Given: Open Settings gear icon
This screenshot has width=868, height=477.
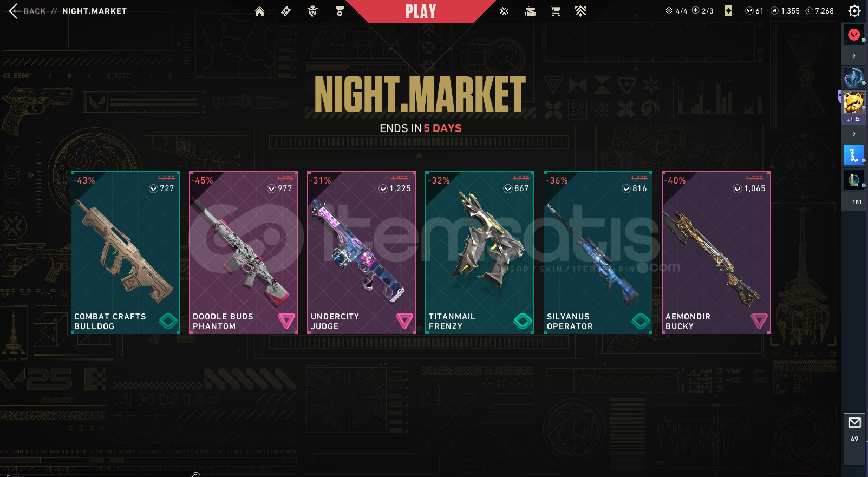Looking at the screenshot, I should pos(854,11).
